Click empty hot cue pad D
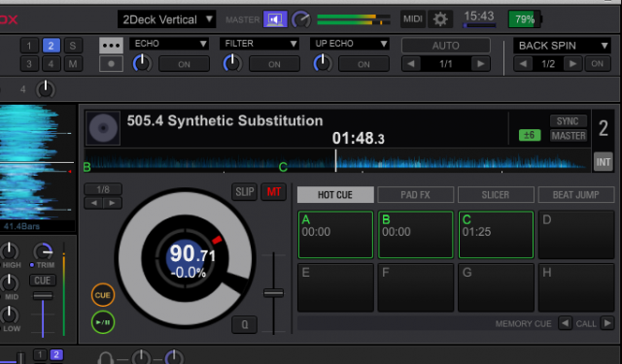Image resolution: width=622 pixels, height=364 pixels. pyautogui.click(x=576, y=235)
